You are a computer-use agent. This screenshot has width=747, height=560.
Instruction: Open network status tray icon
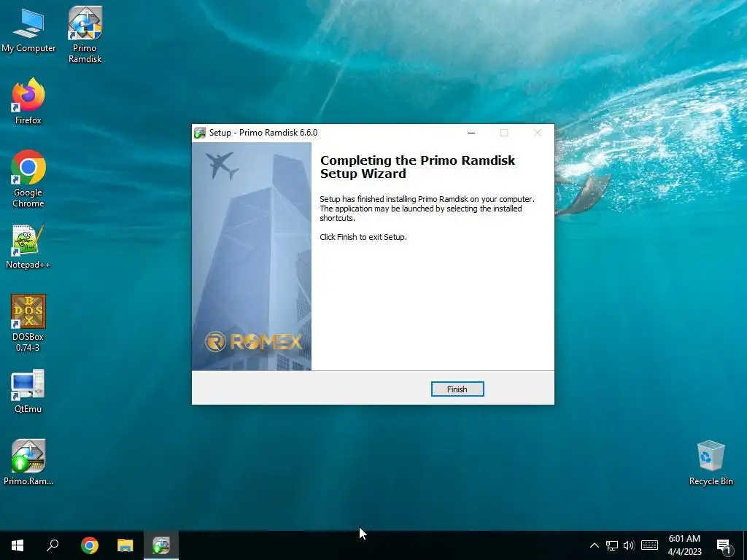click(x=612, y=545)
